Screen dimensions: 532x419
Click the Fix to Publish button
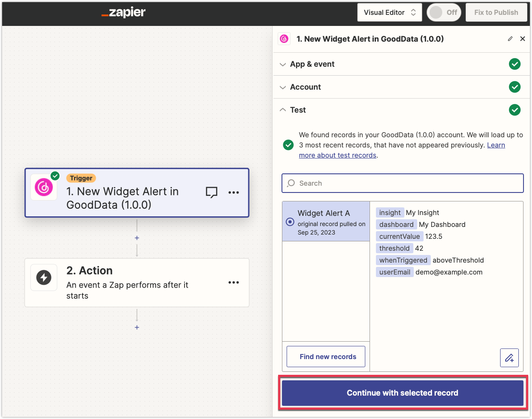coord(496,12)
